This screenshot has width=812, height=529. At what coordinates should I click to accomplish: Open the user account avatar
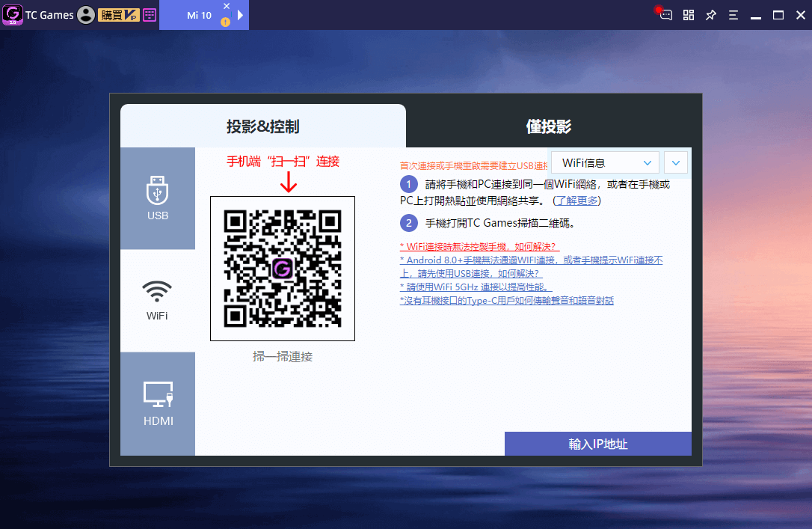point(86,15)
